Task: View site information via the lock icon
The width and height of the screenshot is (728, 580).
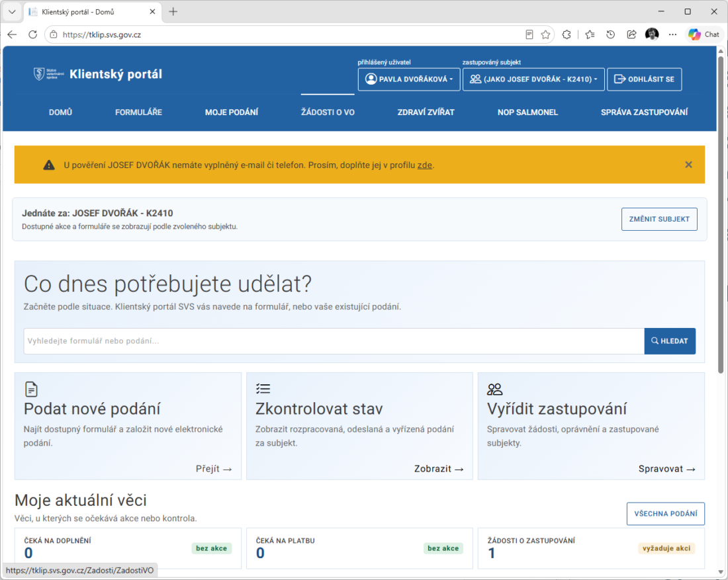Action: click(54, 34)
